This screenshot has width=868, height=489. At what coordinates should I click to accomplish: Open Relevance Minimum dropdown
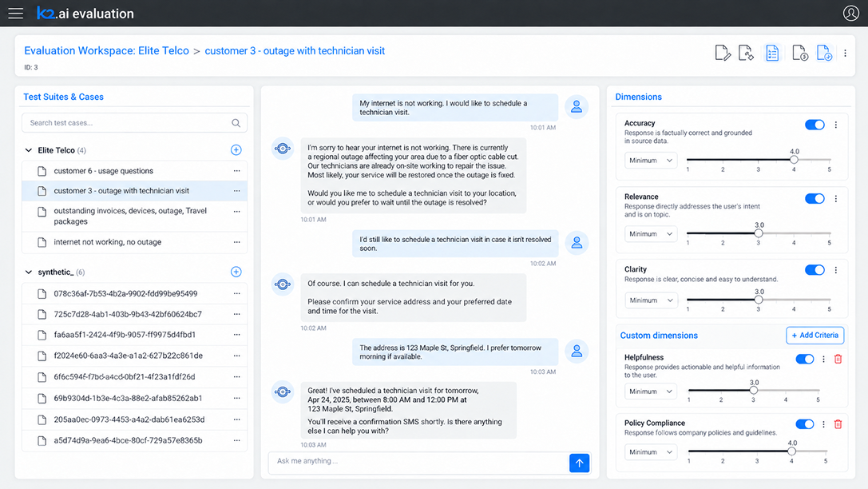click(651, 234)
